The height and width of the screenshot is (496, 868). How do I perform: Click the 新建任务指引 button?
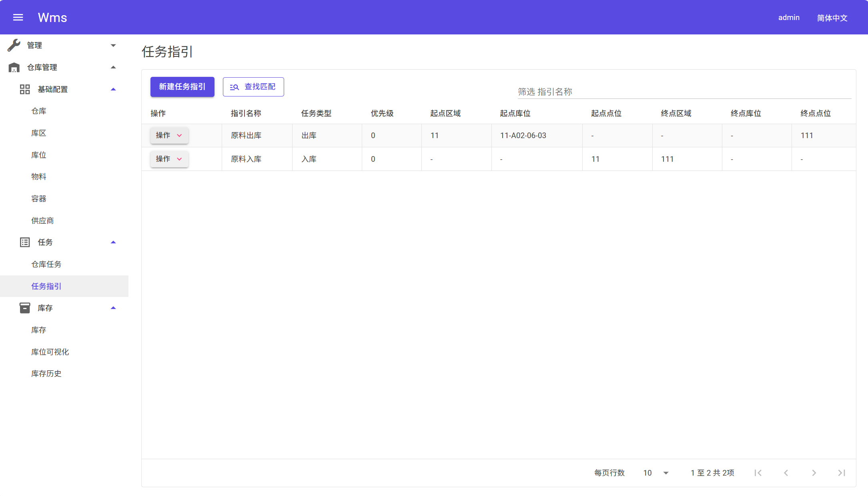click(182, 87)
